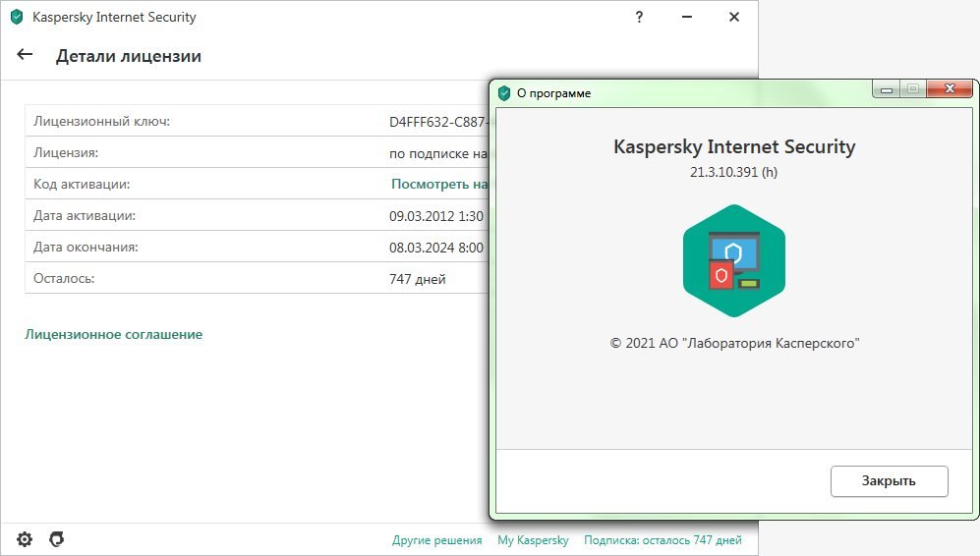
Task: Click the Посмотреть на link for activation code
Action: [439, 184]
